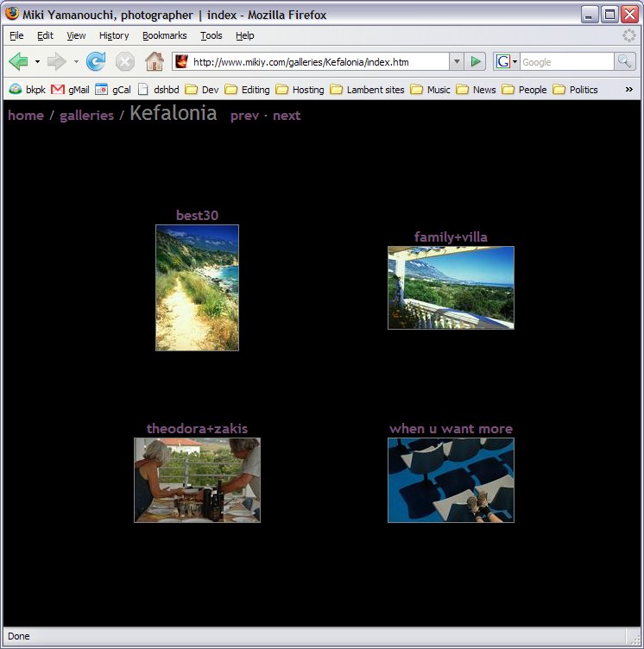Viewport: 644px width, 649px height.
Task: Open the Back button history dropdown
Action: pos(37,62)
